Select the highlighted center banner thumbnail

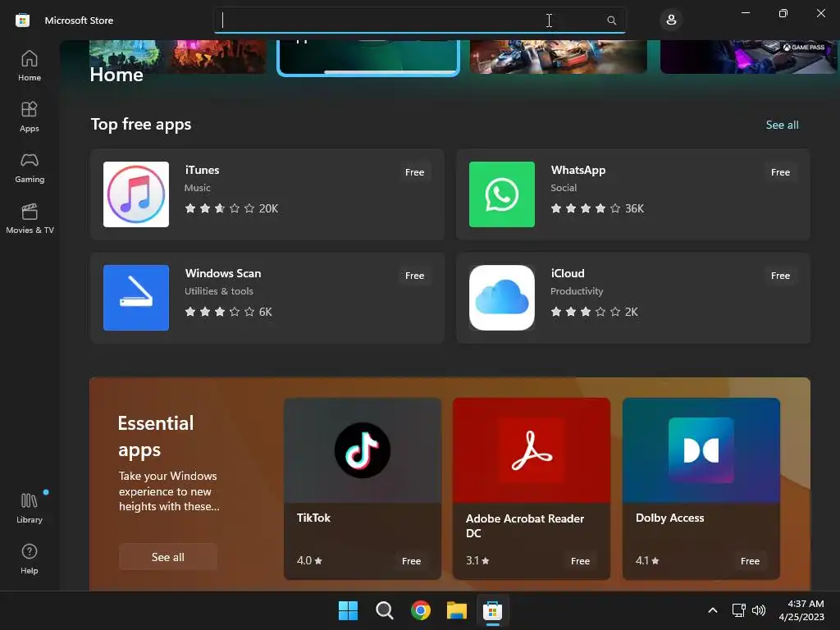(x=368, y=57)
